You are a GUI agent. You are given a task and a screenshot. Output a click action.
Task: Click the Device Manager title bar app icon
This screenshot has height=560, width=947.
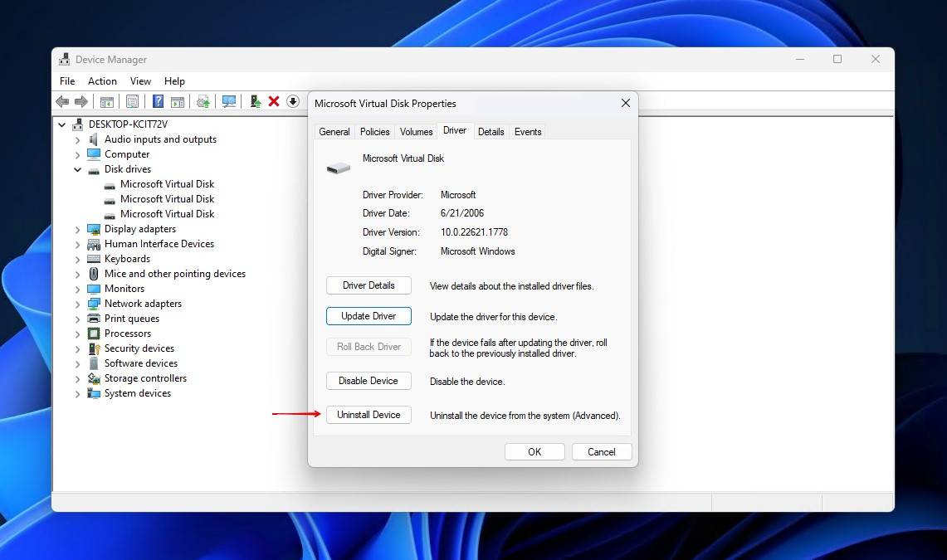pos(64,59)
